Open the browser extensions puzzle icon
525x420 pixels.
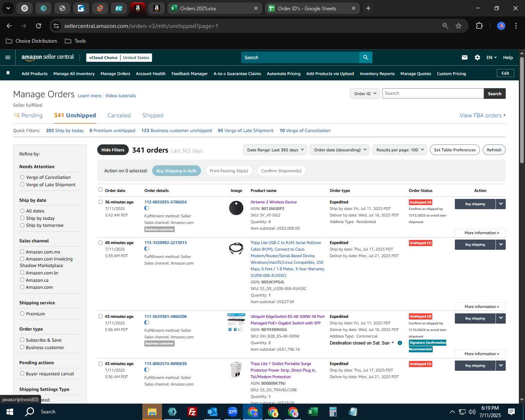(479, 26)
